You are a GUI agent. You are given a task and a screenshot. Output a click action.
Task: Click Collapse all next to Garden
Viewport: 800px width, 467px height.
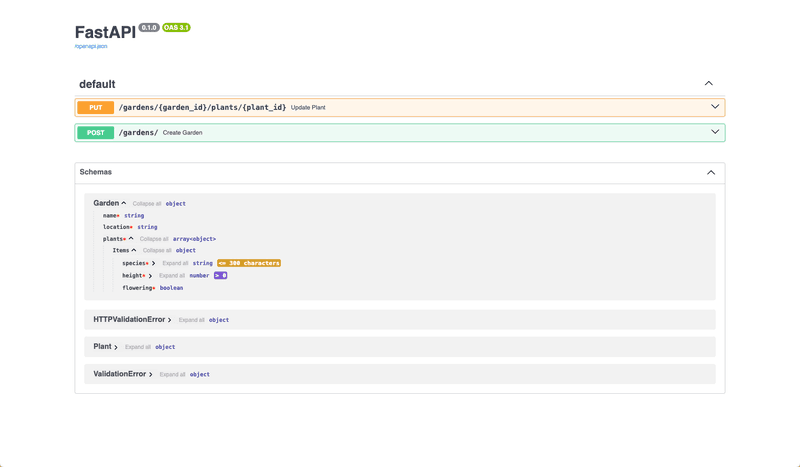[x=147, y=204]
